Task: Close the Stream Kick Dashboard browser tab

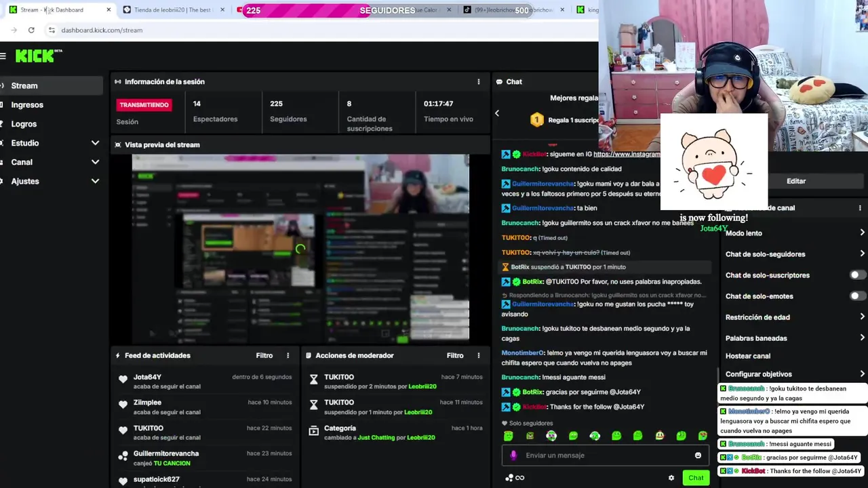Action: 108,9
